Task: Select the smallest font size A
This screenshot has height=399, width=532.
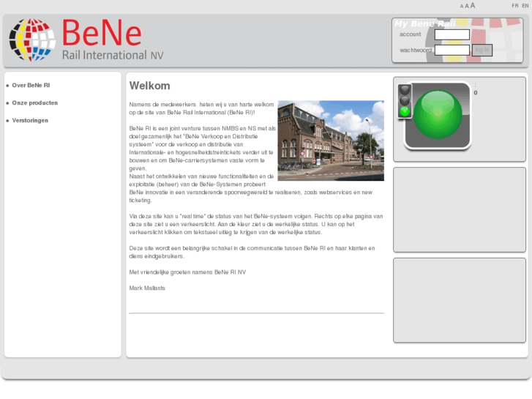Action: pyautogui.click(x=462, y=6)
